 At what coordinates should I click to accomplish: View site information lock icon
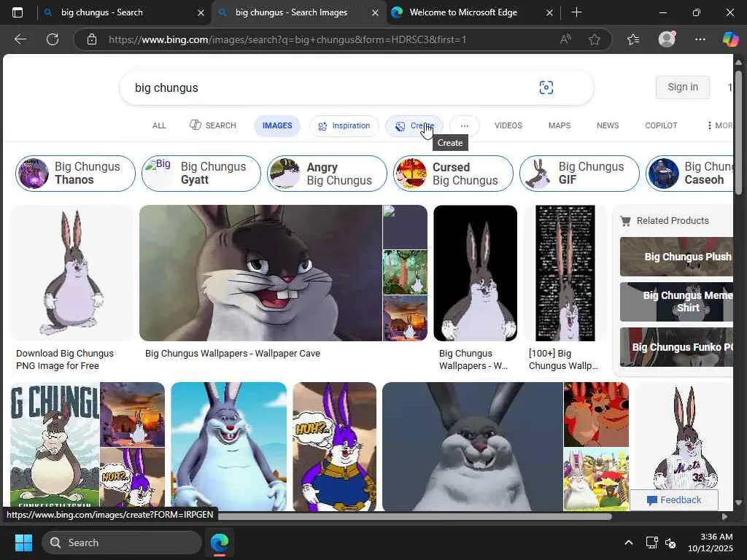[x=92, y=39]
